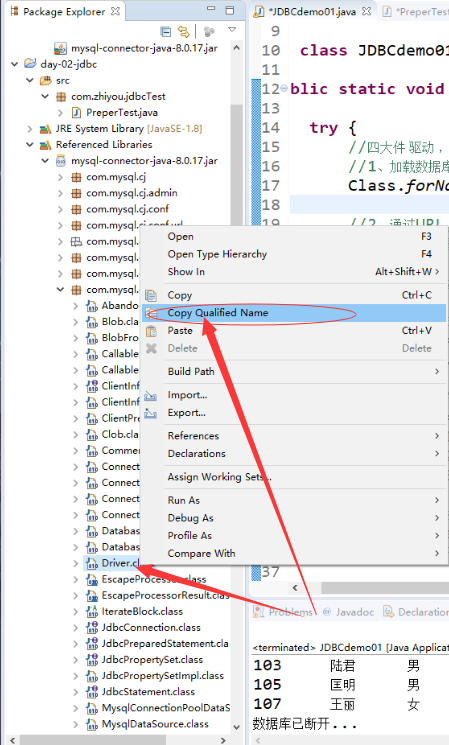Viewport: 449px width, 745px height.
Task: Open Show In submenu
Action: pyautogui.click(x=295, y=272)
